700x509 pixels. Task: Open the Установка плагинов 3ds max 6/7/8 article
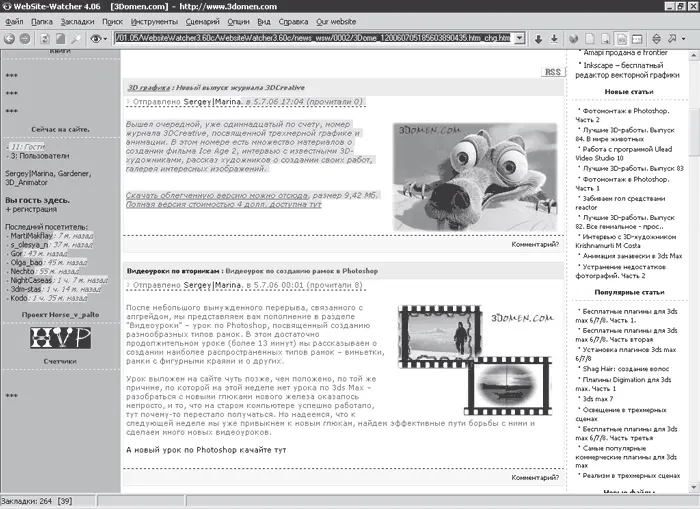pos(626,354)
